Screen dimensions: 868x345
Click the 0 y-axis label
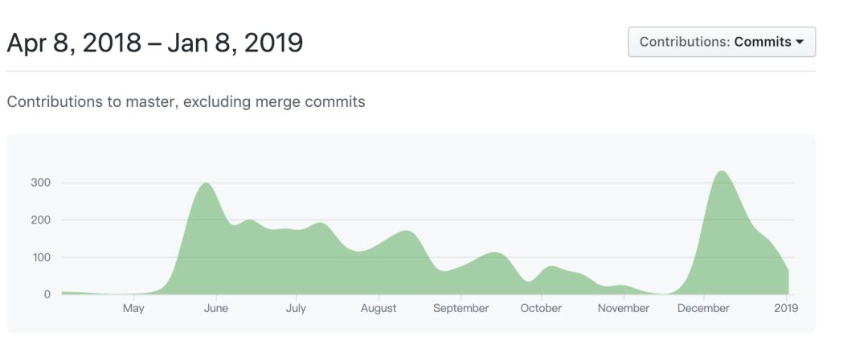(47, 294)
